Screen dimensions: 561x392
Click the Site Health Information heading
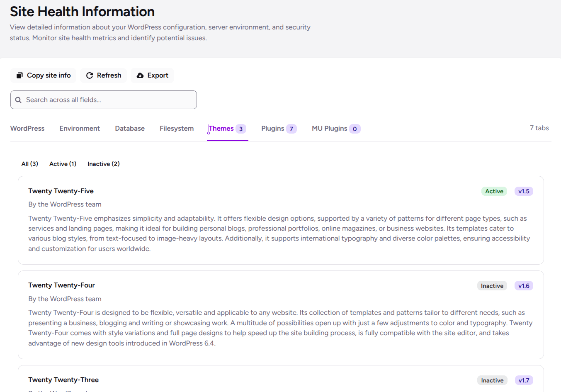82,12
